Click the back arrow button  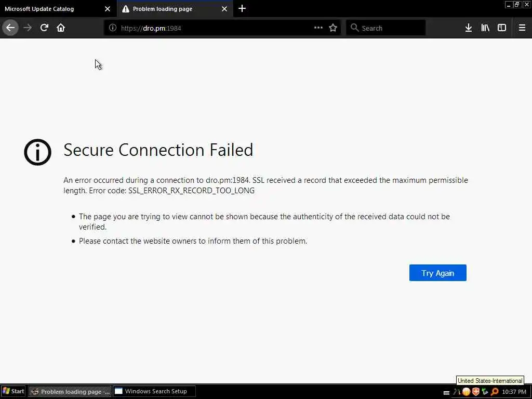point(10,28)
